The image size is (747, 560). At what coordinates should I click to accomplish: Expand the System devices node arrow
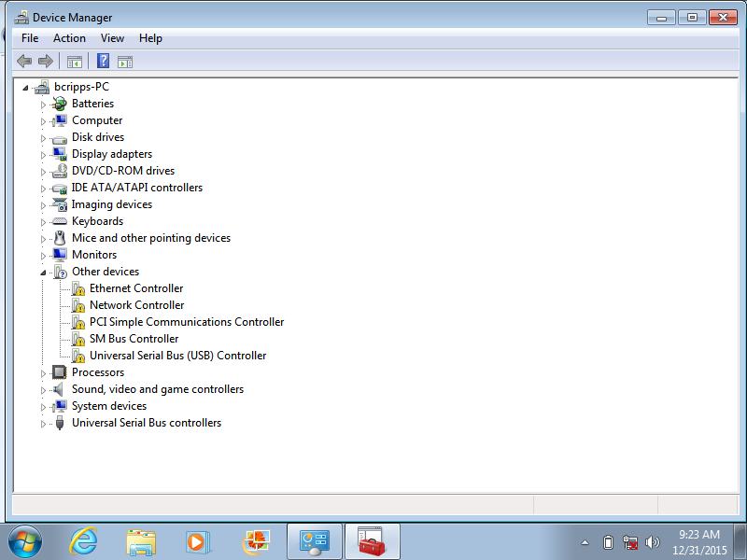click(43, 407)
